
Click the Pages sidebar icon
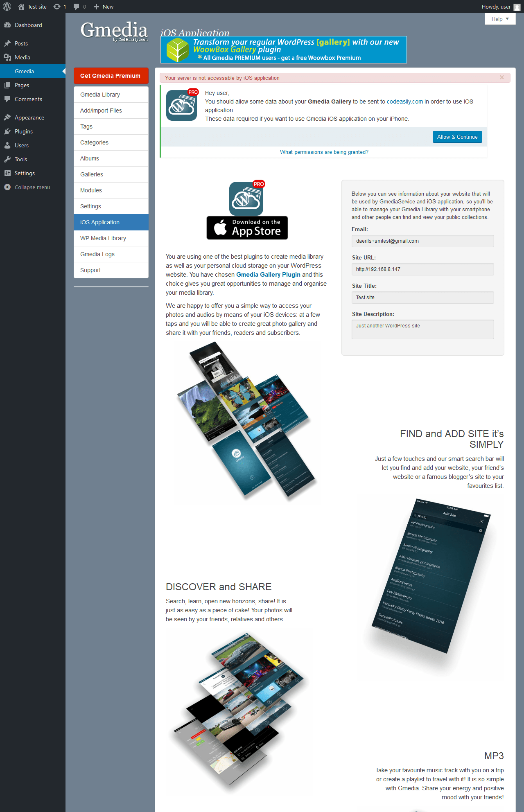(7, 85)
